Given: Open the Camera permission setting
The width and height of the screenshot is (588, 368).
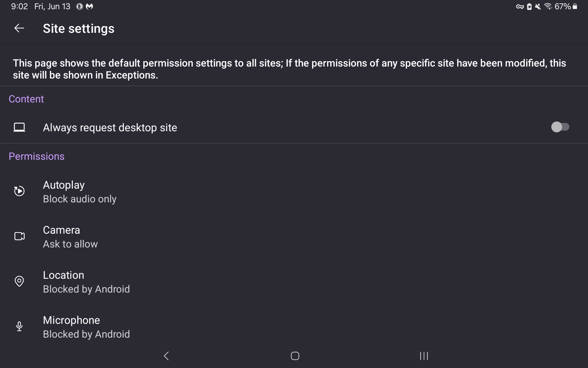Looking at the screenshot, I should pos(294,237).
